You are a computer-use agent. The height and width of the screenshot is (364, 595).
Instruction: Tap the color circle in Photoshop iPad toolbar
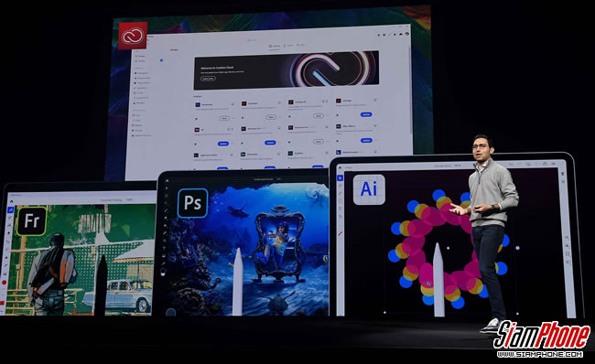tap(164, 272)
